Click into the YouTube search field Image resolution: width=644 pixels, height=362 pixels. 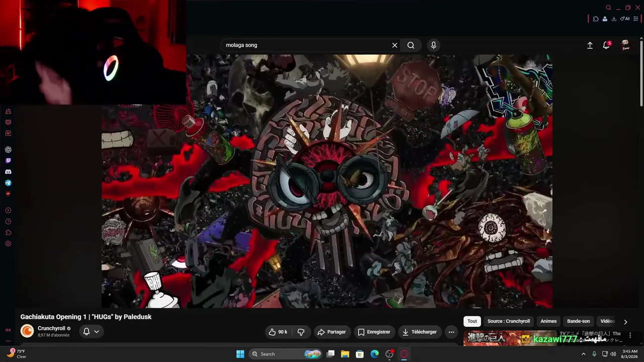tap(308, 45)
